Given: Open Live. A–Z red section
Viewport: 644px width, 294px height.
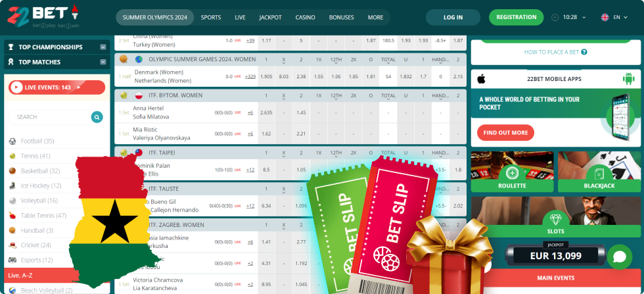Looking at the screenshot, I should point(57,275).
